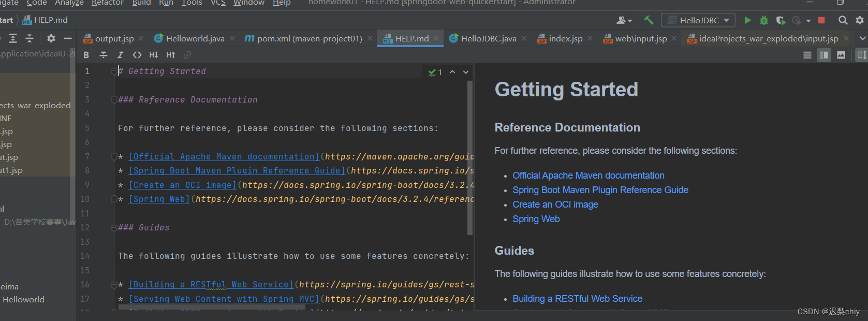Open Spring Boot Maven Plugin Reference Guide link
868x321 pixels.
tap(600, 190)
